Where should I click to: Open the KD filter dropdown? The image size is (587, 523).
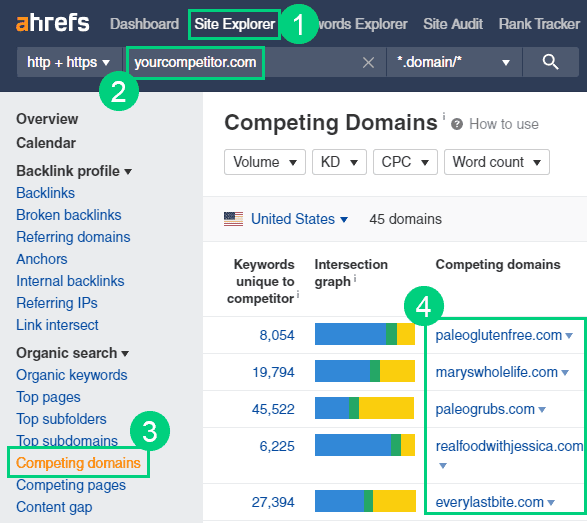point(339,162)
